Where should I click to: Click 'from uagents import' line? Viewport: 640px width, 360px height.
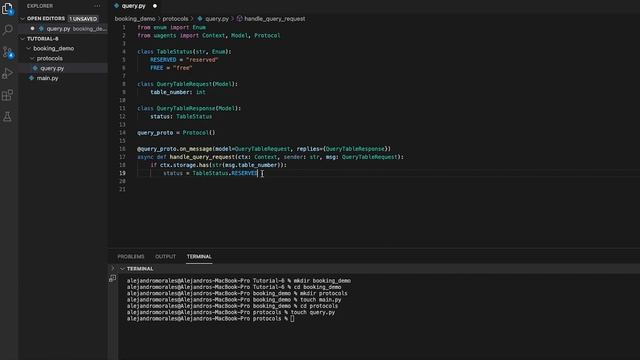[x=209, y=36]
